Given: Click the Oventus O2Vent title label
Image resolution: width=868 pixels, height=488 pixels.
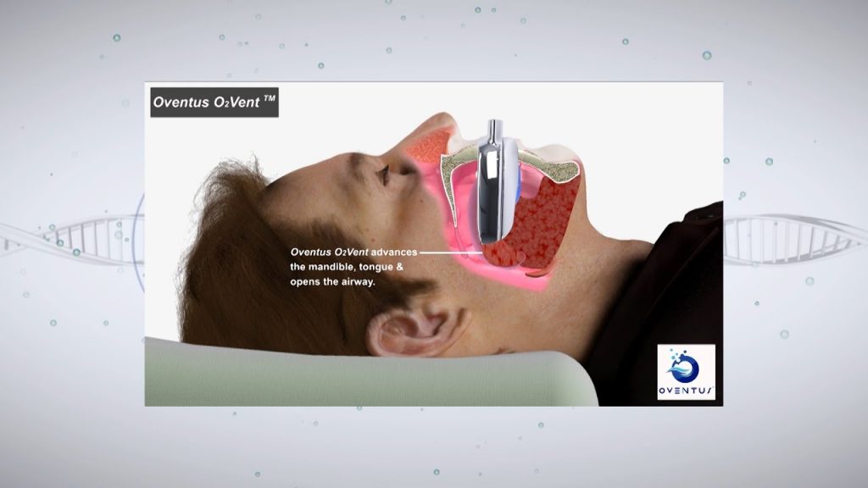Looking at the screenshot, I should [x=214, y=103].
